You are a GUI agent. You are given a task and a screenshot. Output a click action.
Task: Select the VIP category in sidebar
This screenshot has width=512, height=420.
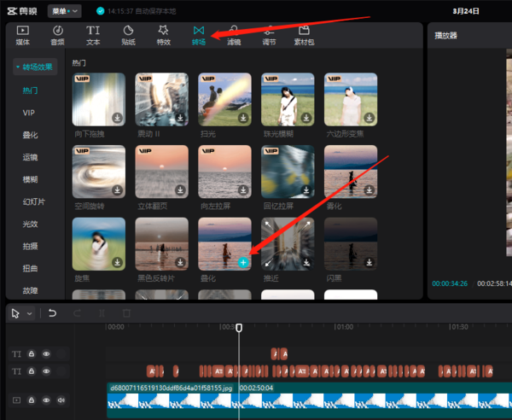(28, 112)
